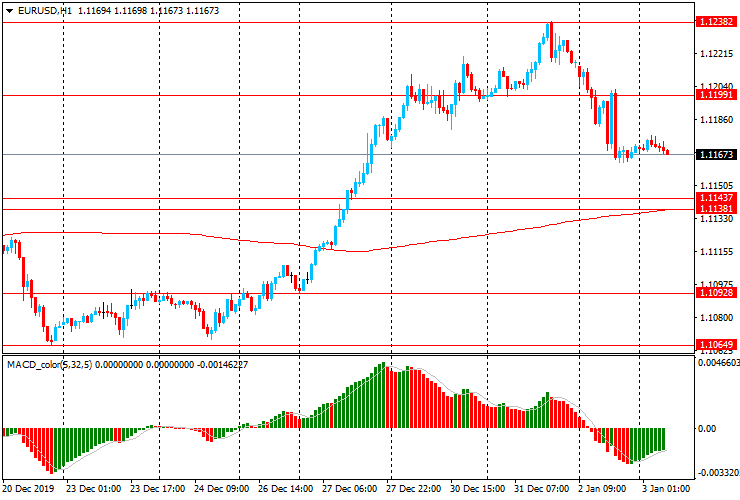Click the MACD scale value -0.003320
This screenshot has height=500, width=740.
pos(719,473)
